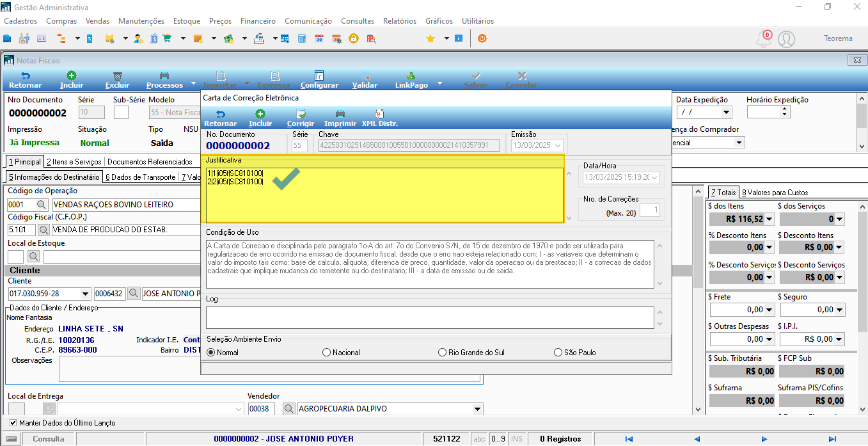Switch to Documentos Referenciados tab

click(150, 162)
